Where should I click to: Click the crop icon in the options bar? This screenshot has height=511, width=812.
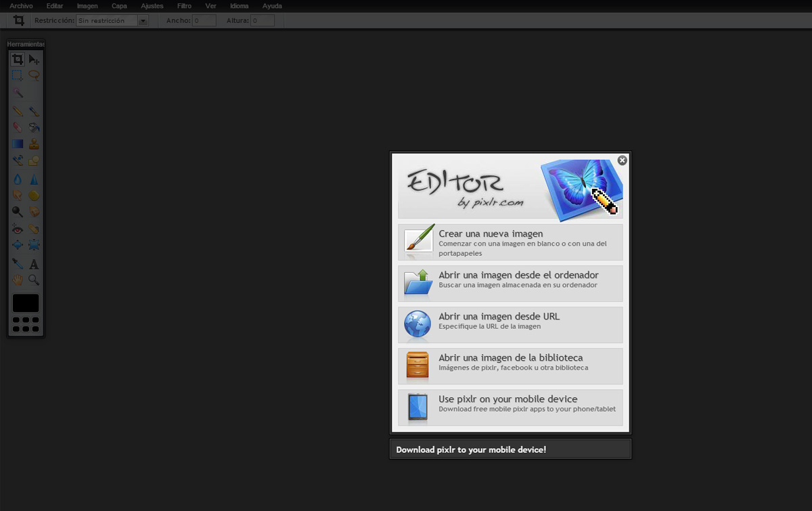point(19,21)
